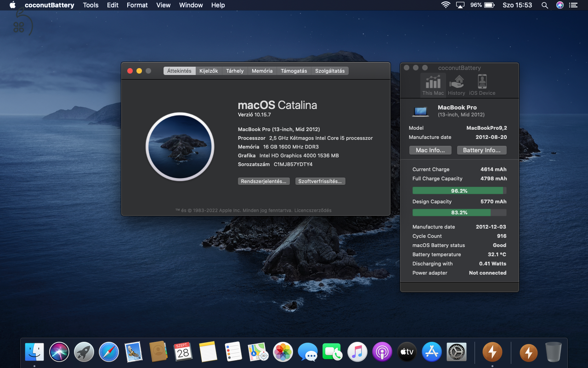
Task: Click the battery 96% indicator in menu bar
Action: (x=482, y=5)
